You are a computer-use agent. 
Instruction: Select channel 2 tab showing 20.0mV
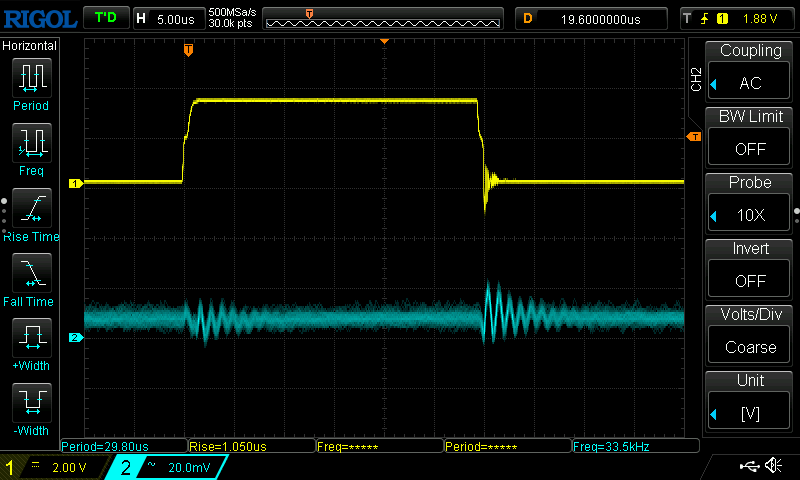pos(166,467)
